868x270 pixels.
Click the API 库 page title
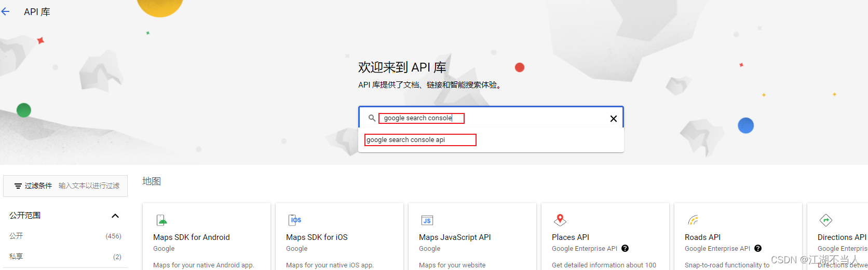[37, 12]
